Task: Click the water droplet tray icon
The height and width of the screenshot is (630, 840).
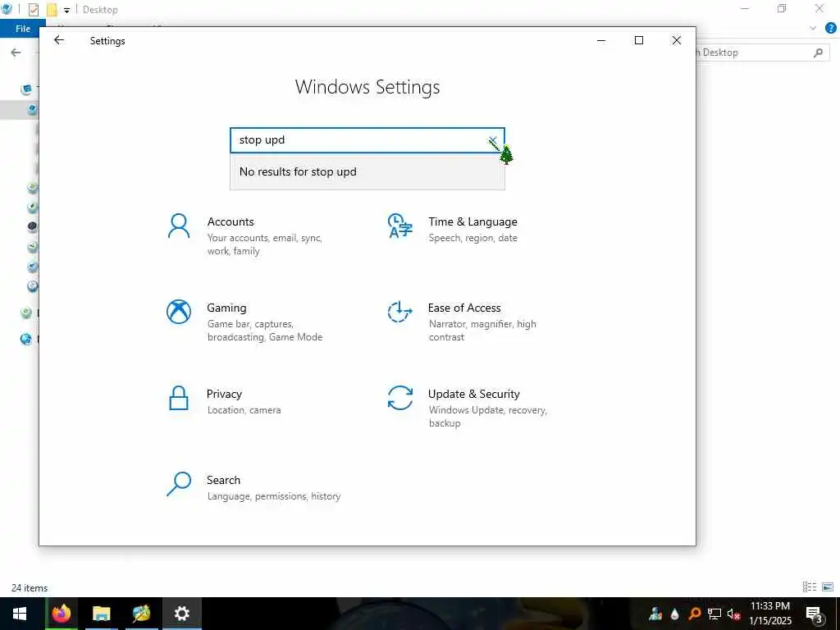Action: pos(674,614)
